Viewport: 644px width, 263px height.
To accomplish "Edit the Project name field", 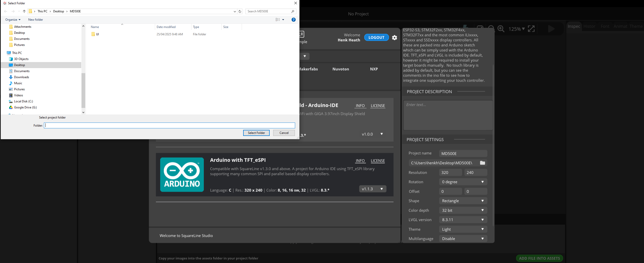I will tap(463, 154).
